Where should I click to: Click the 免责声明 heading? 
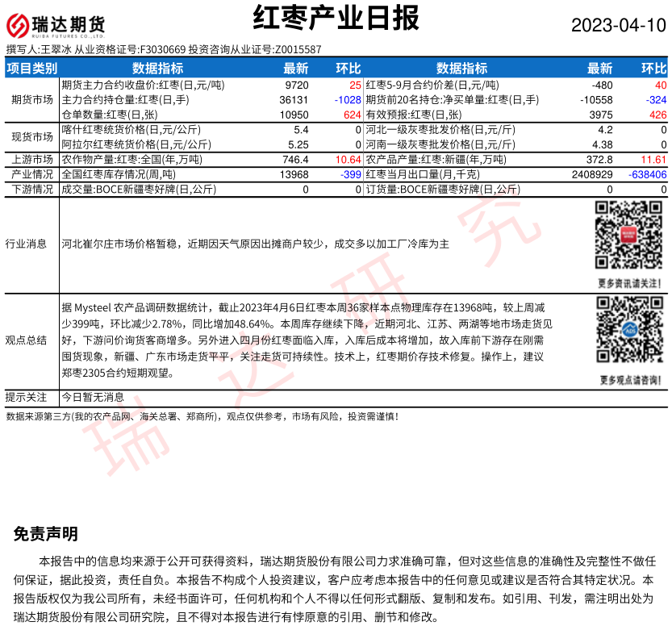[x=46, y=533]
